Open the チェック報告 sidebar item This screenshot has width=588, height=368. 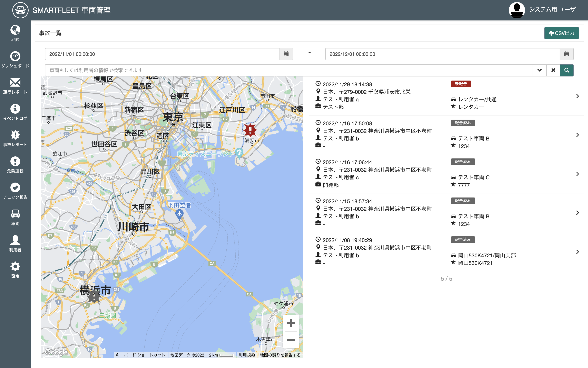pos(15,191)
